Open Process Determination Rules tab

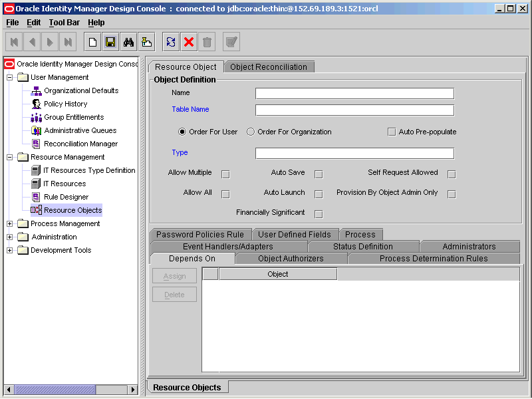click(434, 259)
